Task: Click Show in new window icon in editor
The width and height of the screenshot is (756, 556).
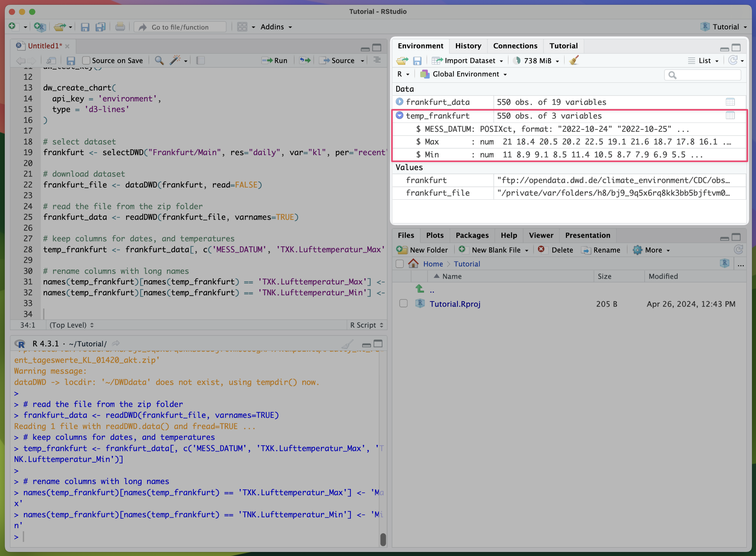Action: coord(51,60)
